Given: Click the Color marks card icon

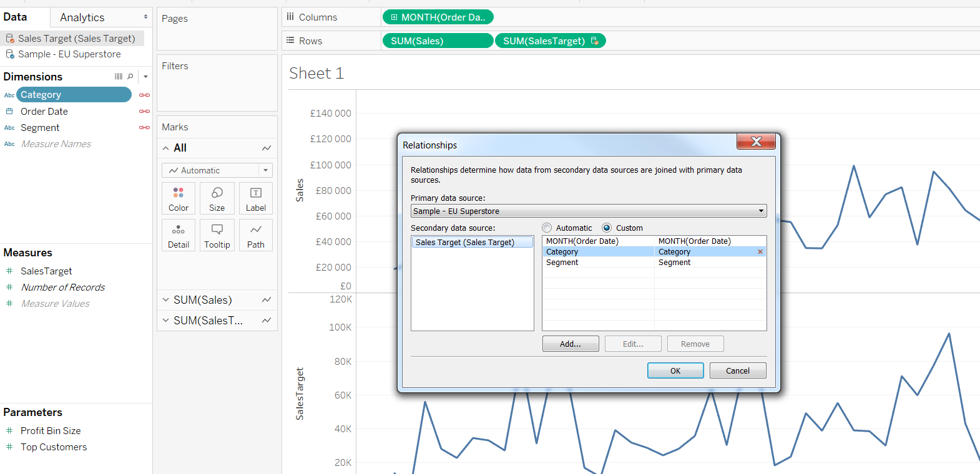Looking at the screenshot, I should click(x=179, y=198).
